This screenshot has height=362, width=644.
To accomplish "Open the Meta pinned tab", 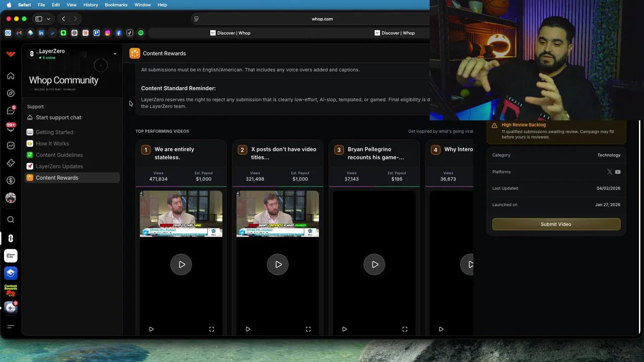I will [8, 33].
